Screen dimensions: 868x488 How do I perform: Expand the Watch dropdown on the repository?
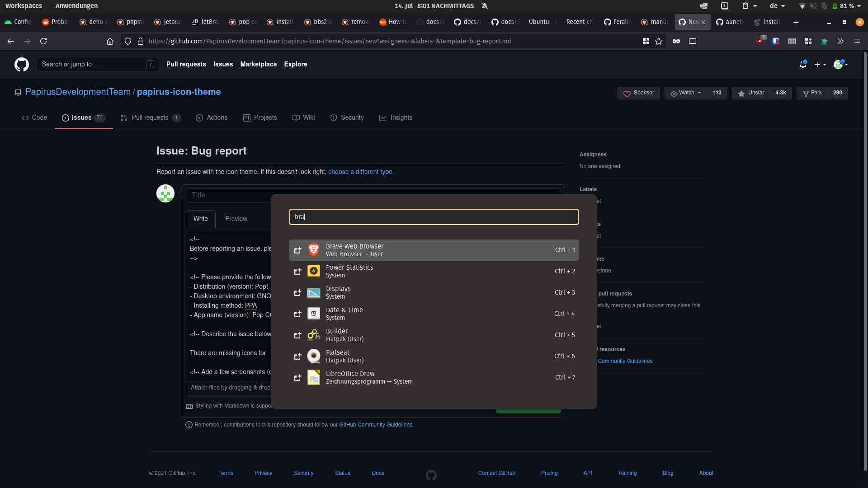coord(685,93)
